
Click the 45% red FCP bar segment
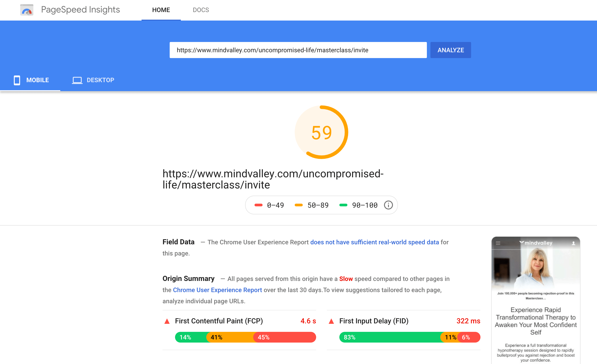284,337
